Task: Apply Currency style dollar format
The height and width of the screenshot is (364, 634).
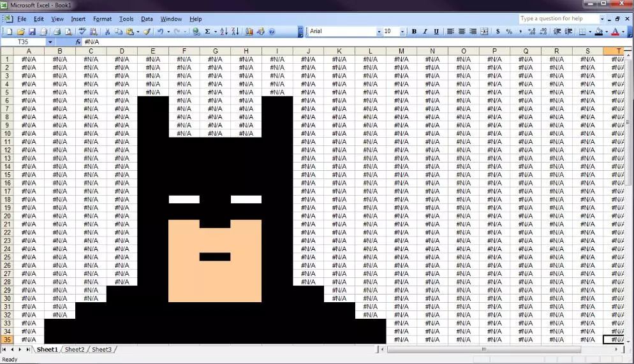Action: [x=498, y=31]
